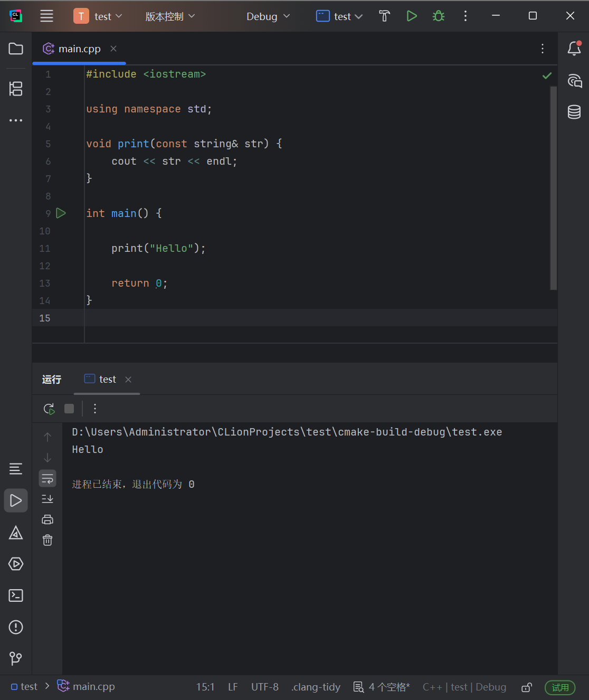
Task: Clear all console output trash icon
Action: pyautogui.click(x=47, y=540)
